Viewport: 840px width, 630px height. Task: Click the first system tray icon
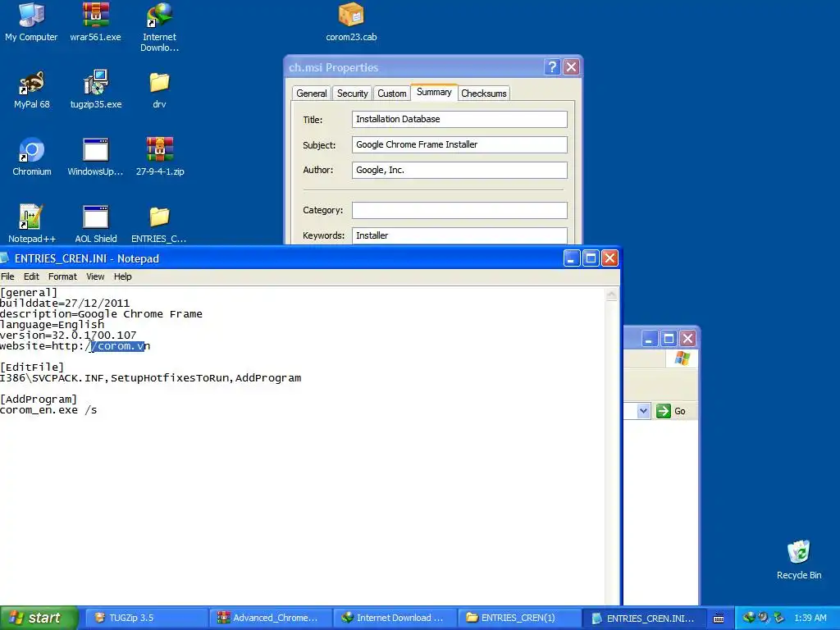coord(748,618)
